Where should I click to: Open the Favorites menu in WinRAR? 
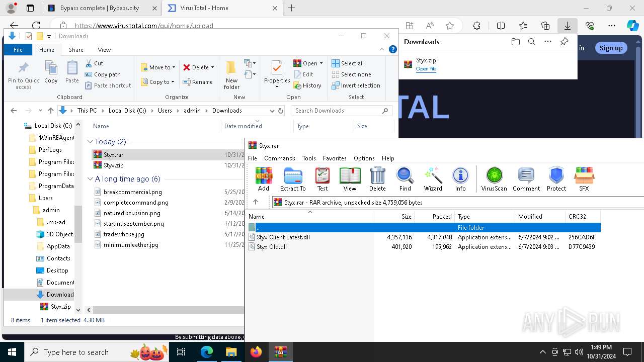335,158
